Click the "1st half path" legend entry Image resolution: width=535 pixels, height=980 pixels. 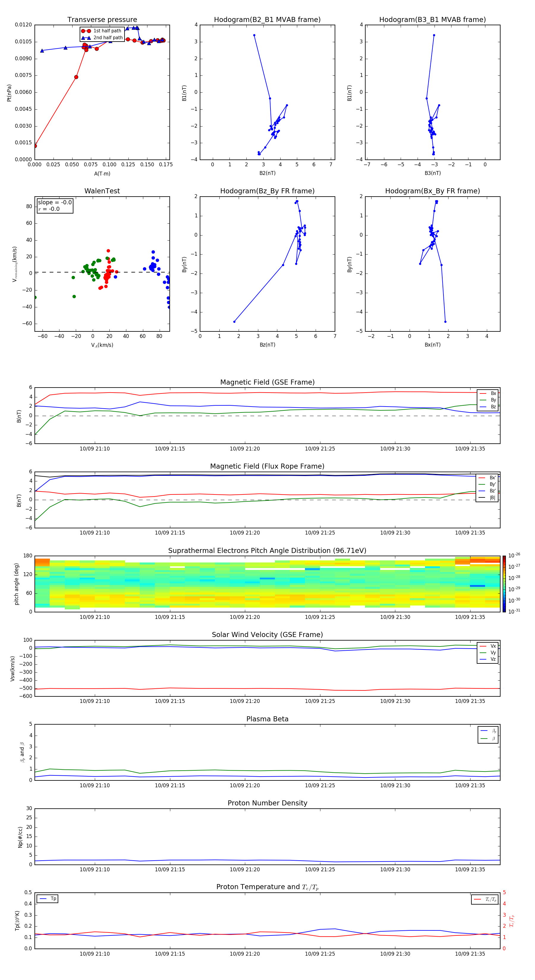[101, 31]
